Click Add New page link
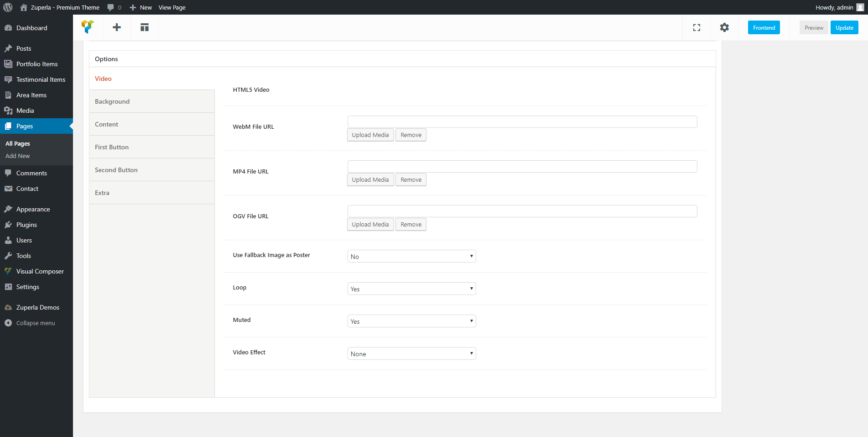This screenshot has width=868, height=437. click(18, 156)
